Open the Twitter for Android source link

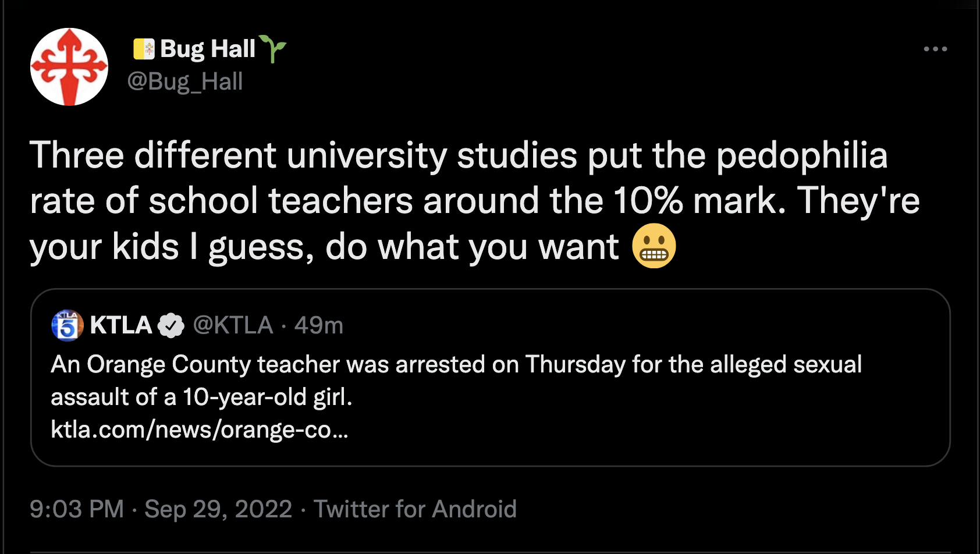tap(416, 509)
